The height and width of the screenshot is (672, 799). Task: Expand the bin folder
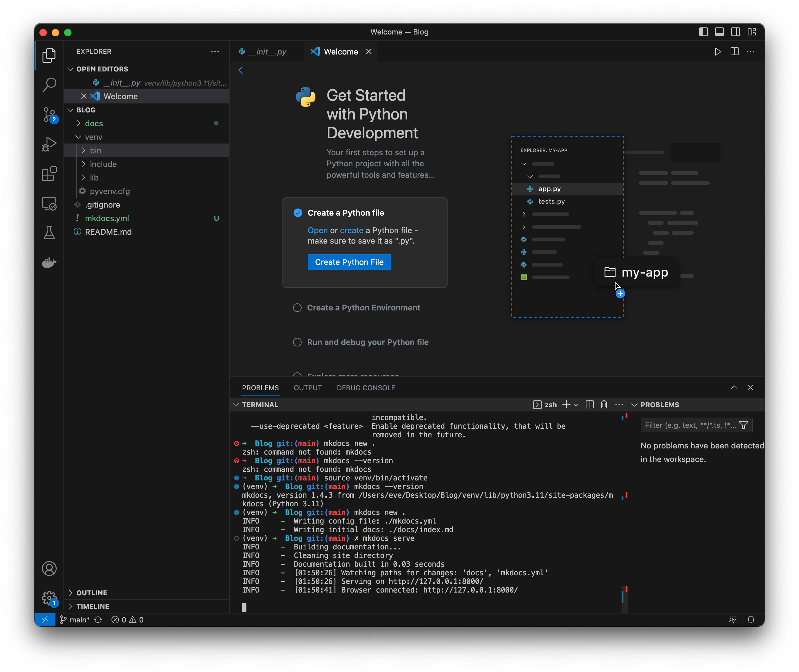[x=147, y=151]
